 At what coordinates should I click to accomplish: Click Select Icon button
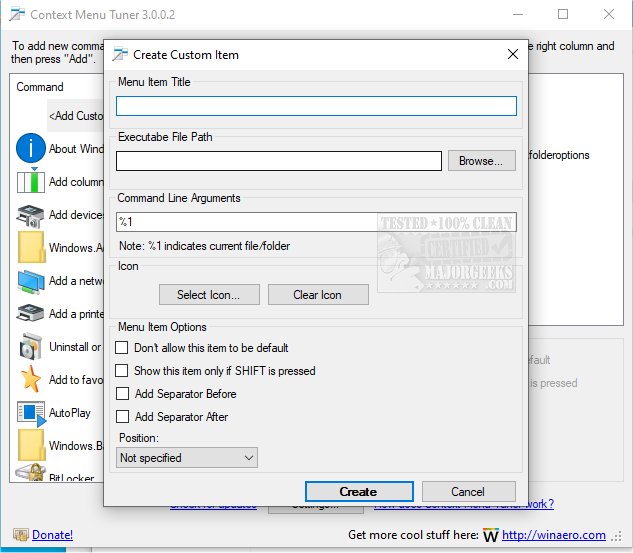tap(209, 295)
